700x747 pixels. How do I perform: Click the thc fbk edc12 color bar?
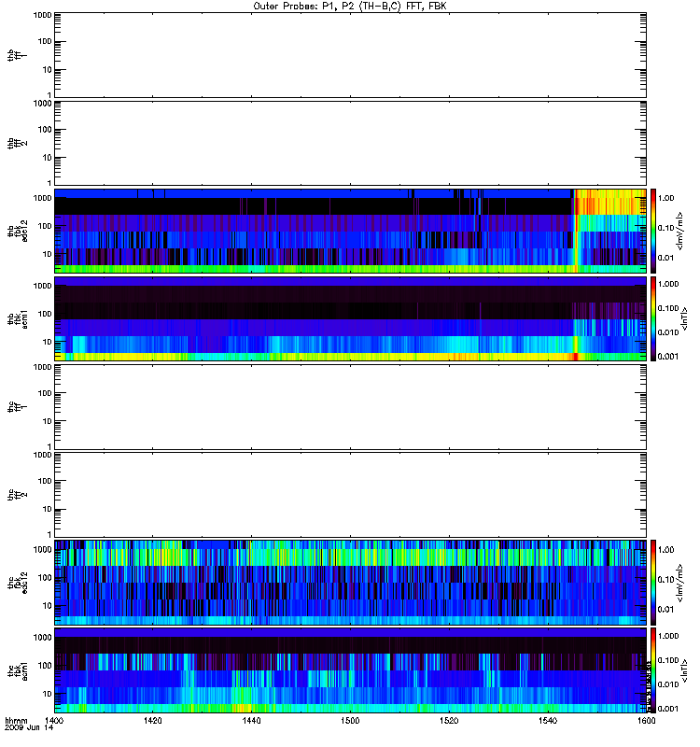[x=653, y=583]
